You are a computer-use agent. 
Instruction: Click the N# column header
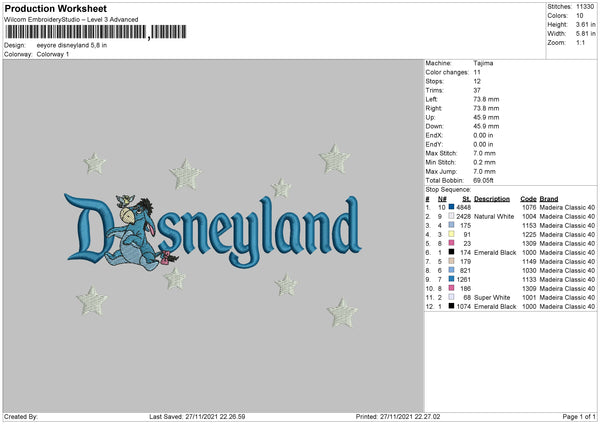tap(442, 199)
